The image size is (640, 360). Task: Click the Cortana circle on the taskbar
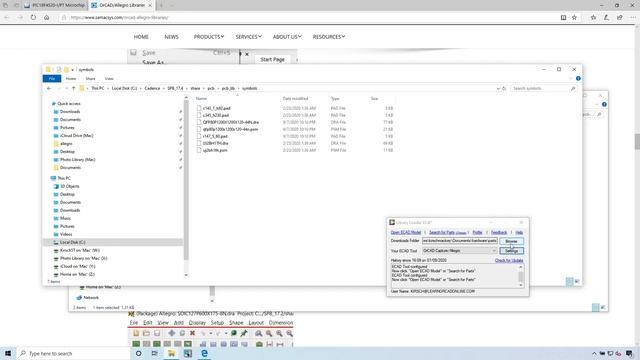pyautogui.click(x=138, y=353)
